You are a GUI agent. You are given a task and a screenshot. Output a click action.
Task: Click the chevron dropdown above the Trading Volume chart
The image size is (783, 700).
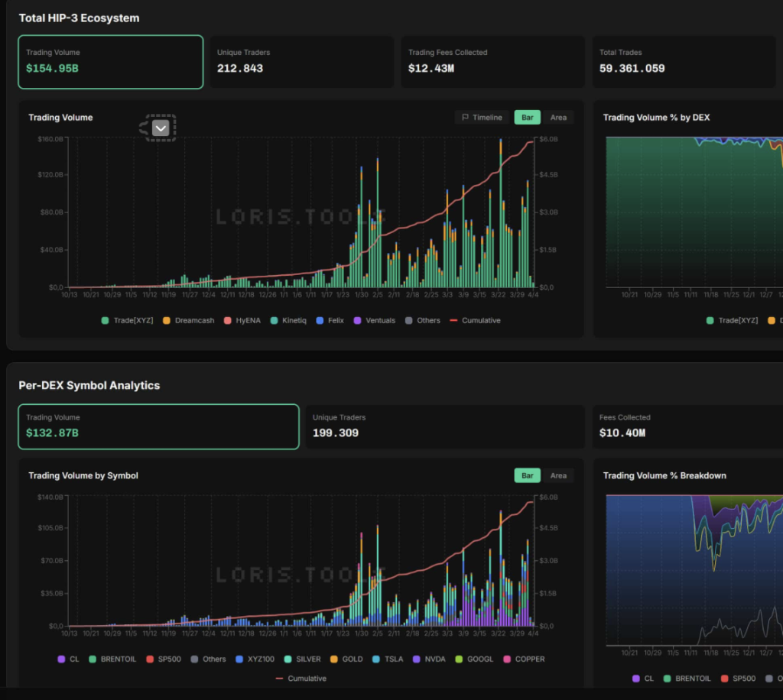pyautogui.click(x=160, y=128)
